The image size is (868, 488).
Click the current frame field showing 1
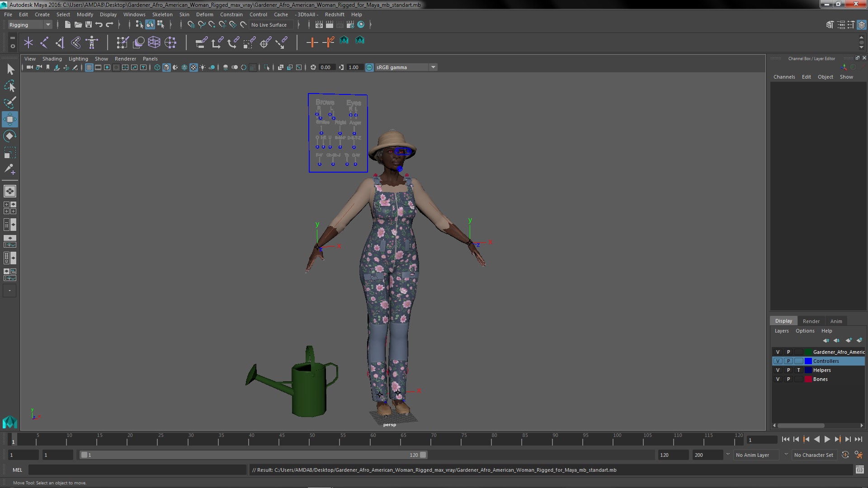[x=762, y=440]
